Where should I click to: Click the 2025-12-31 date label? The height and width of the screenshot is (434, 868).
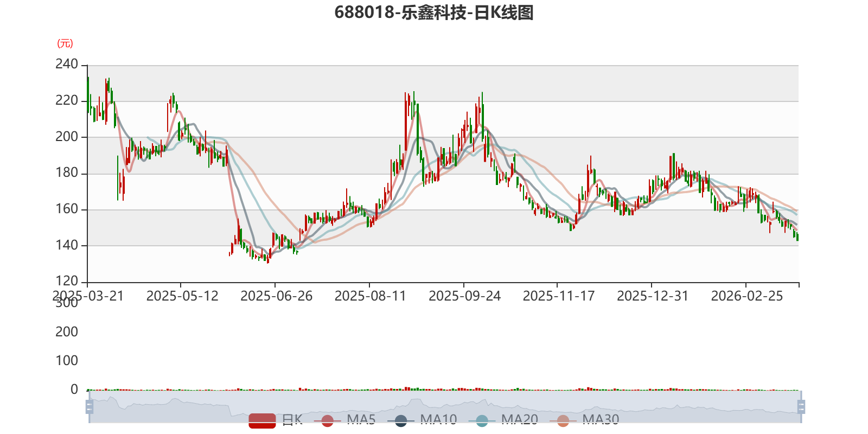point(653,296)
